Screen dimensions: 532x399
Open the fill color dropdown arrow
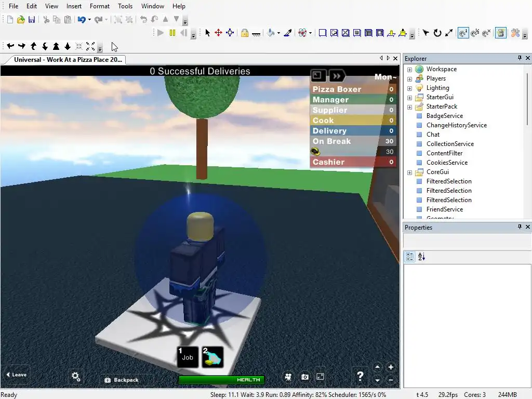(x=278, y=33)
